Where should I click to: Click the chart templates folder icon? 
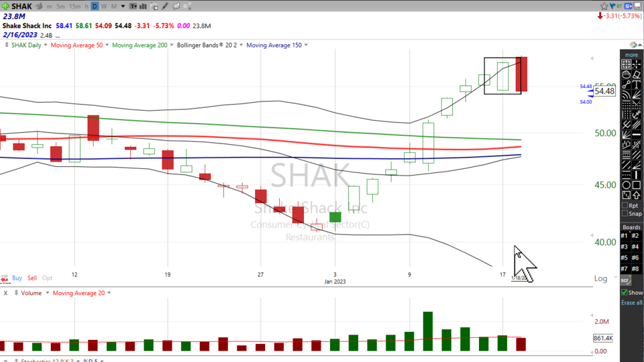coord(176,6)
